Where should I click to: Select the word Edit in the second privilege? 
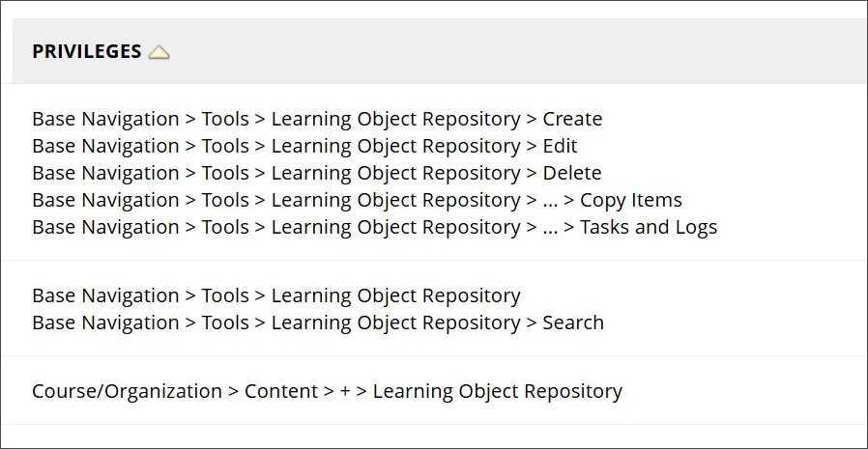coord(560,147)
